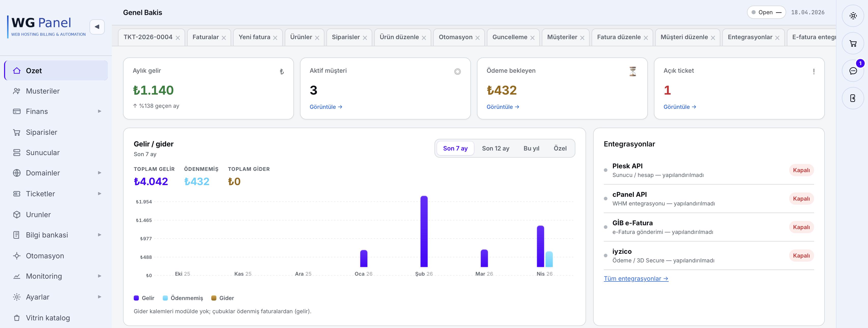
Task: Switch chart range to Bu yıl
Action: pyautogui.click(x=531, y=148)
